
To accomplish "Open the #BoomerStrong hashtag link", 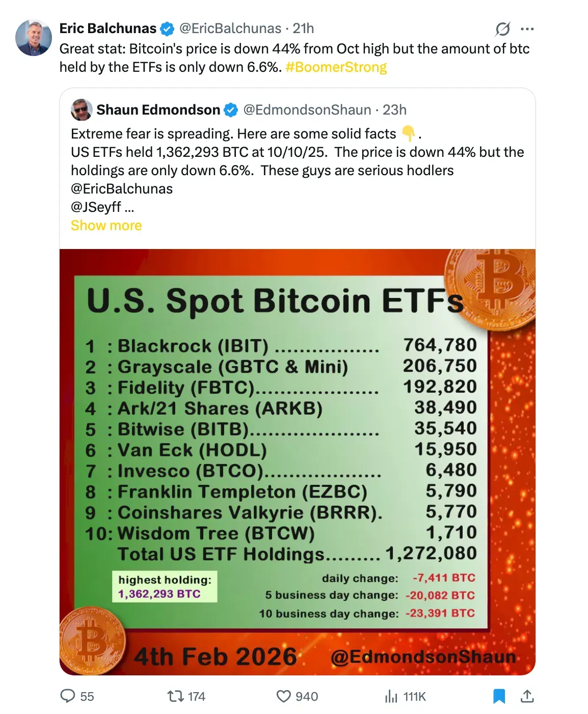I will pos(336,67).
